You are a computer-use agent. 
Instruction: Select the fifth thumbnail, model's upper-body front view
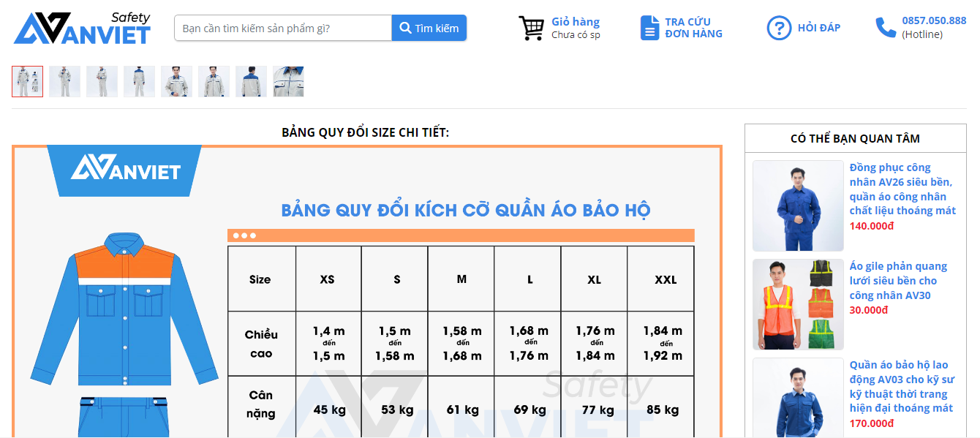[176, 81]
